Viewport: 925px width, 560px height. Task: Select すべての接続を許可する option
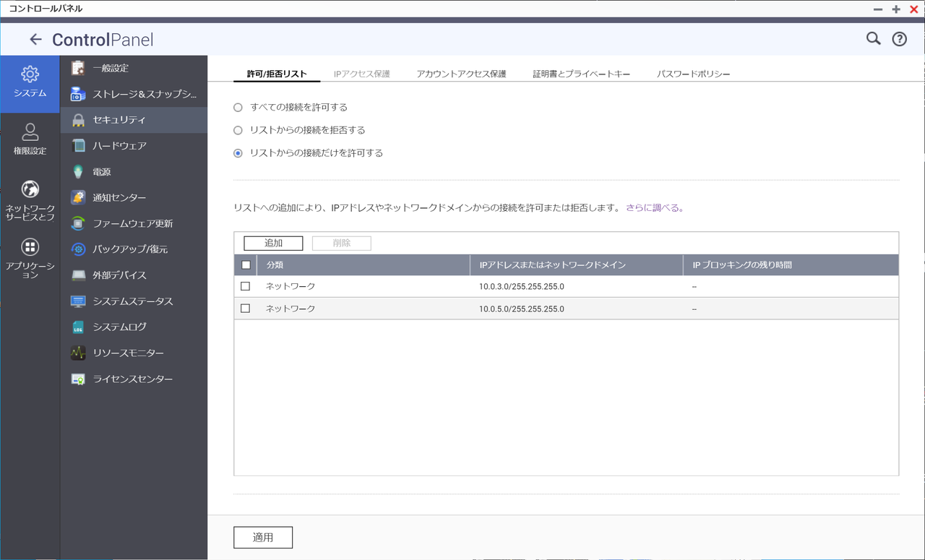tap(237, 107)
